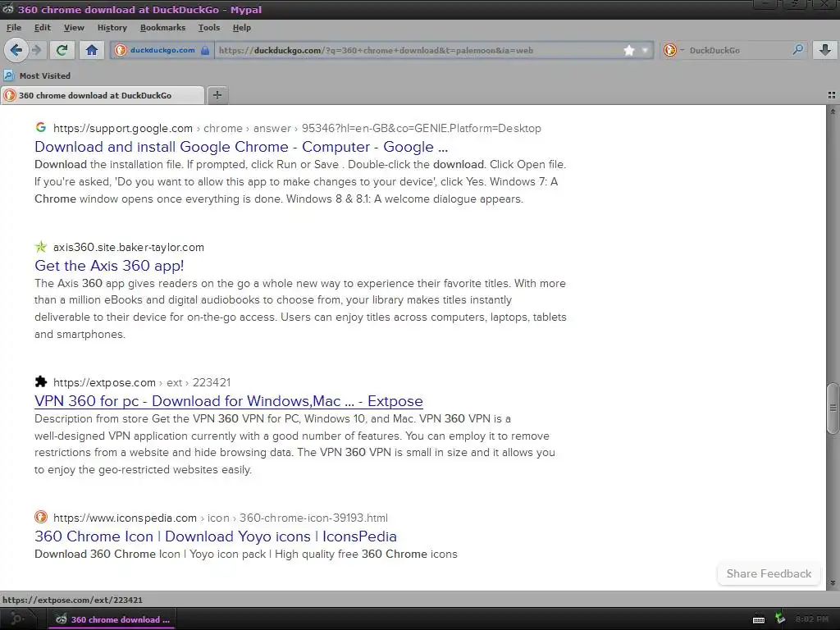Click the puzzle piece Extpose favicon
The height and width of the screenshot is (630, 840).
point(41,381)
